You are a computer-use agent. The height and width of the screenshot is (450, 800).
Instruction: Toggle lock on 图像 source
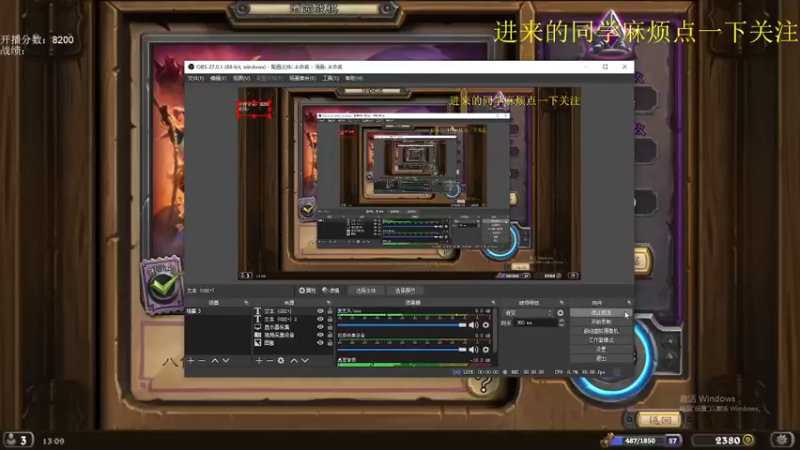(x=330, y=343)
